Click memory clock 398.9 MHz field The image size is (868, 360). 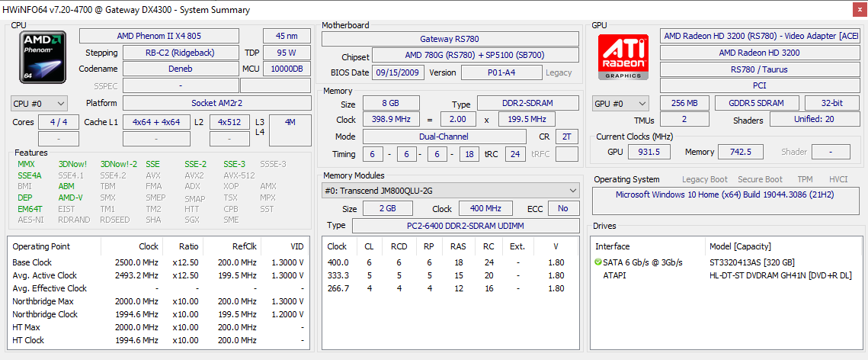(x=391, y=120)
